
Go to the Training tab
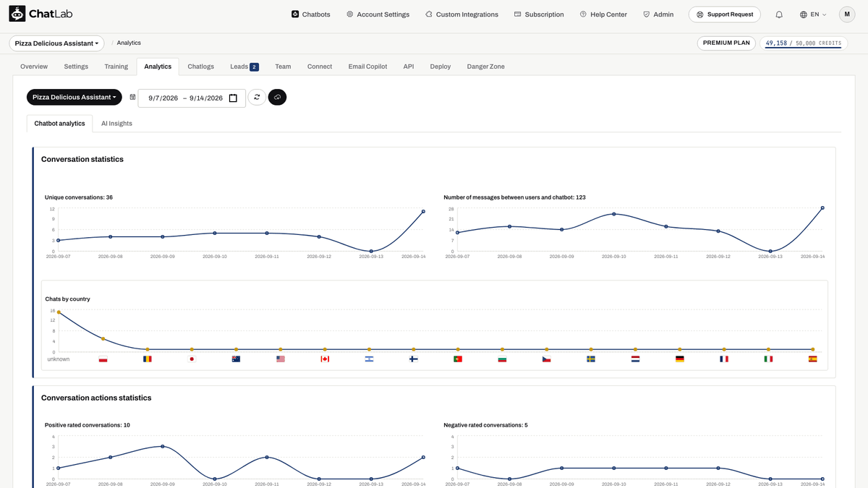click(x=116, y=67)
